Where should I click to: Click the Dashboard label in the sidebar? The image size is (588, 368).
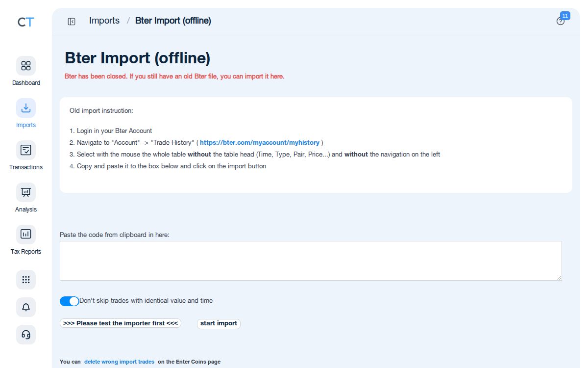pyautogui.click(x=26, y=83)
